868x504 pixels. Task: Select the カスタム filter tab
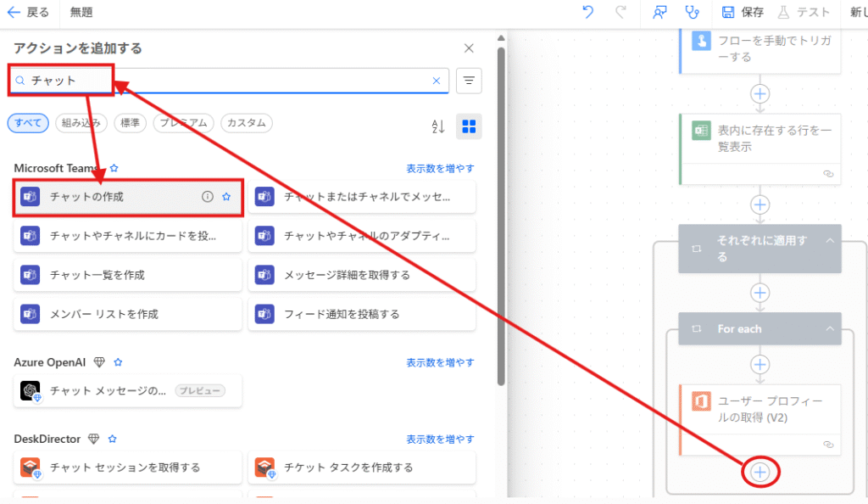point(247,123)
